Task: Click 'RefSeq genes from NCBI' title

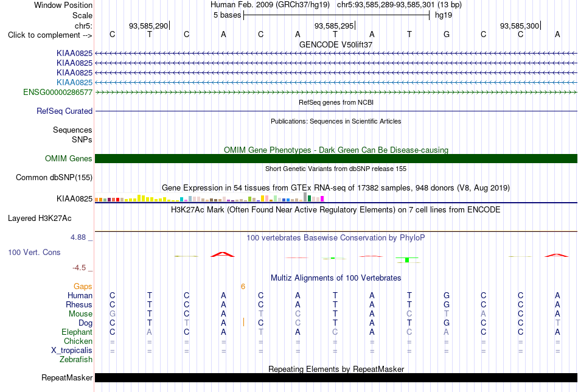Action: (336, 102)
